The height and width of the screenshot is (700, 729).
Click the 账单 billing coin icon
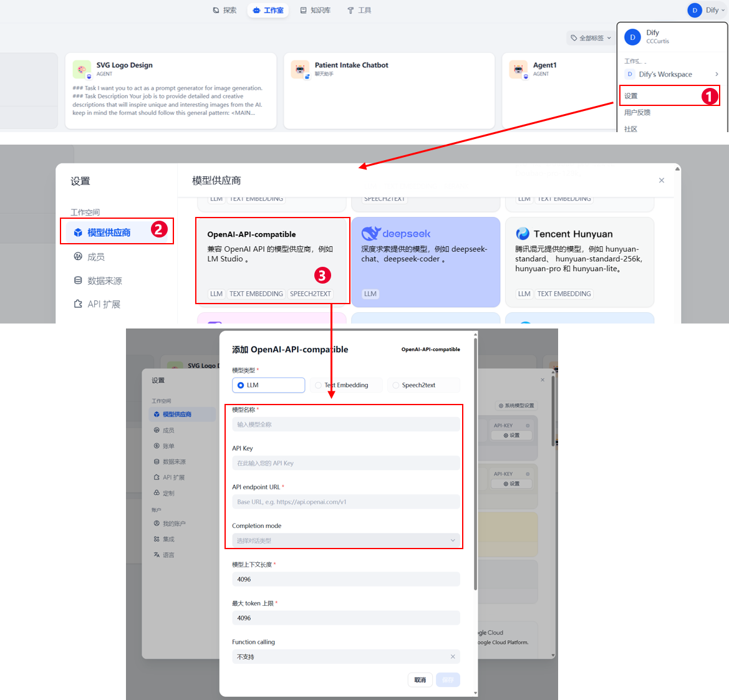[x=157, y=446]
